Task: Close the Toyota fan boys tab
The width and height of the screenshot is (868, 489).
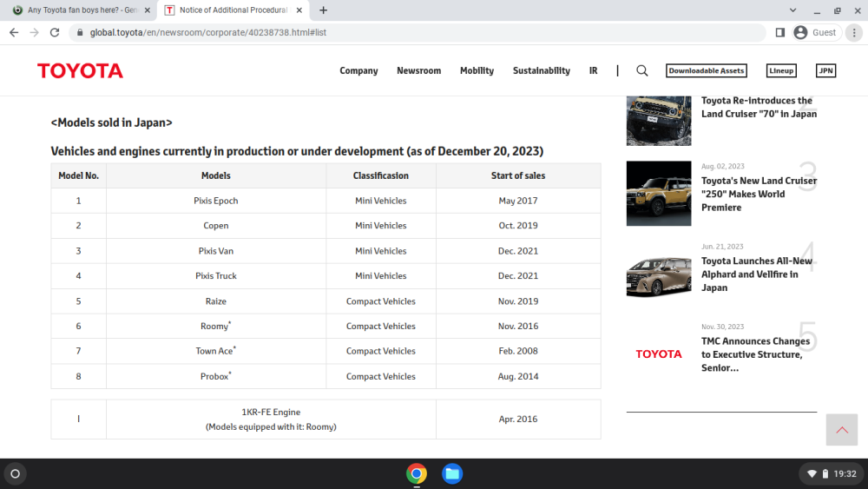Action: (148, 10)
